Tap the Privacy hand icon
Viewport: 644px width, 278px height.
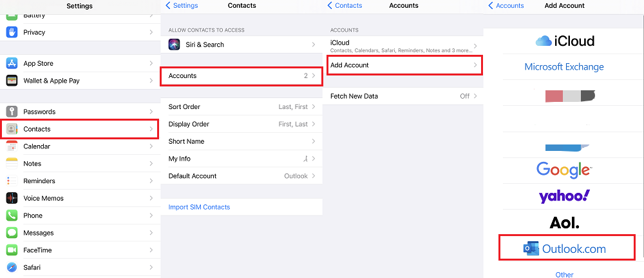(x=12, y=32)
